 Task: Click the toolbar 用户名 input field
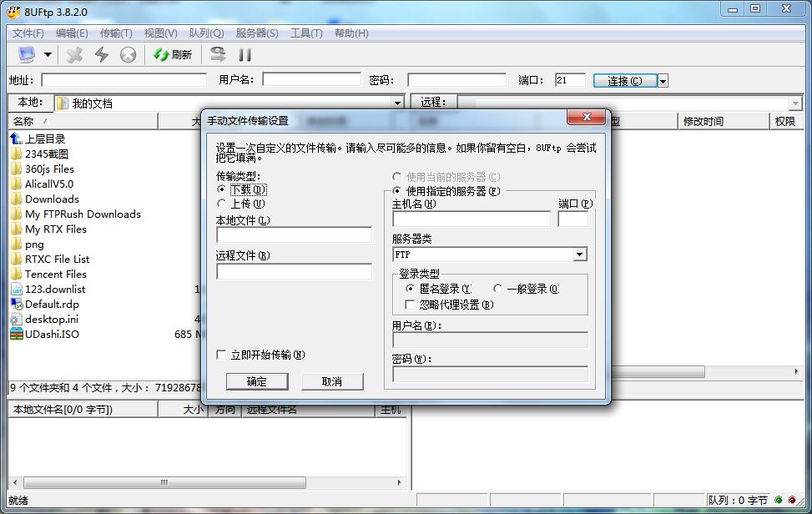point(312,79)
